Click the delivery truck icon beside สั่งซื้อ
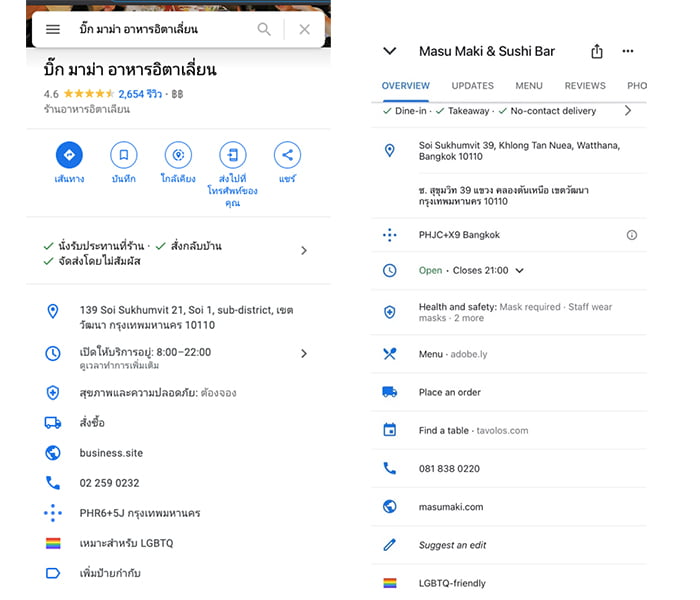This screenshot has height=600, width=700. [53, 422]
